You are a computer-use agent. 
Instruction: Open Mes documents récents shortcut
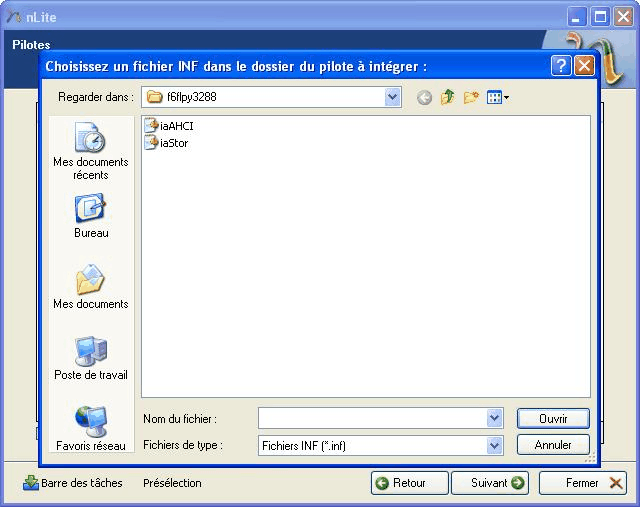click(91, 151)
